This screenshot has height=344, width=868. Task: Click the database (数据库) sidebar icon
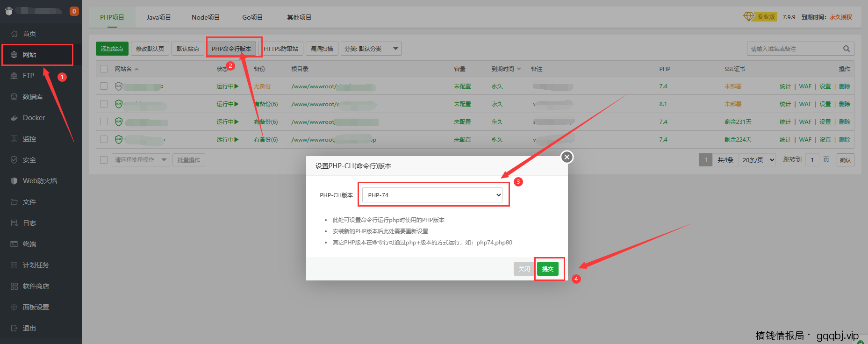point(14,97)
